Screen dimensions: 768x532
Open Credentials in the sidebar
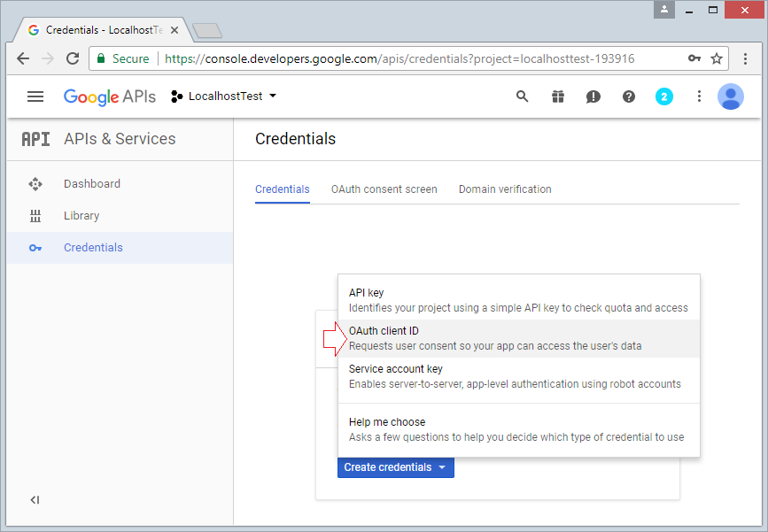pyautogui.click(x=120, y=248)
